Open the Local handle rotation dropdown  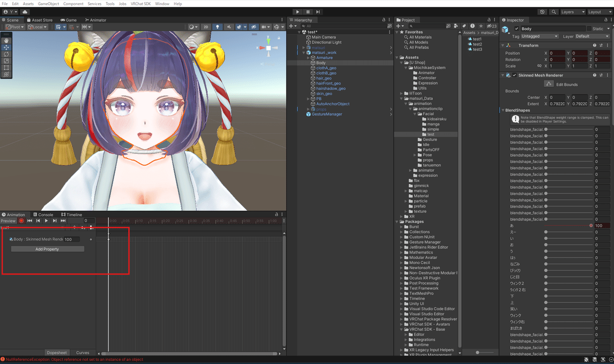tap(37, 27)
